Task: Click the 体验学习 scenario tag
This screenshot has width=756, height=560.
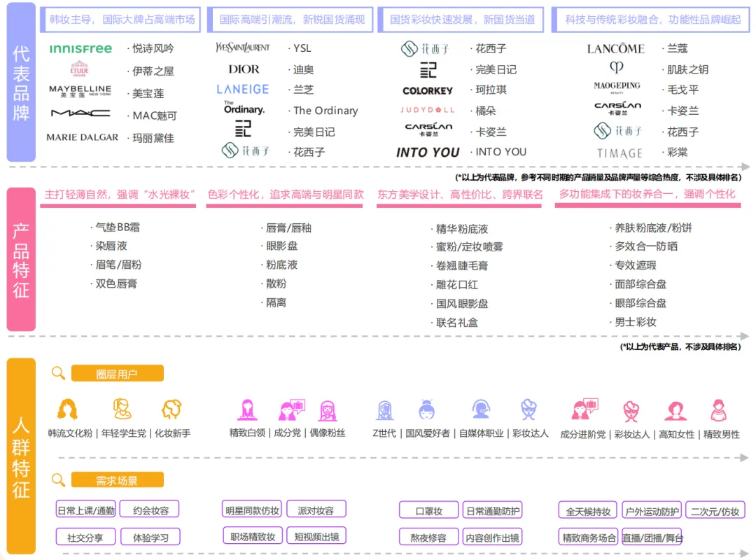Action: [x=150, y=537]
